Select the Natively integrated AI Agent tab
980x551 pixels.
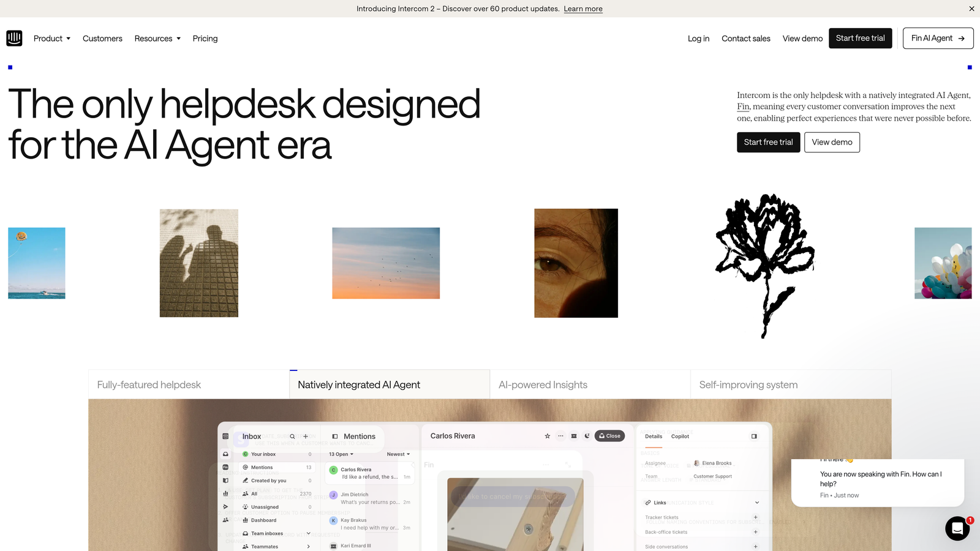[x=390, y=384]
